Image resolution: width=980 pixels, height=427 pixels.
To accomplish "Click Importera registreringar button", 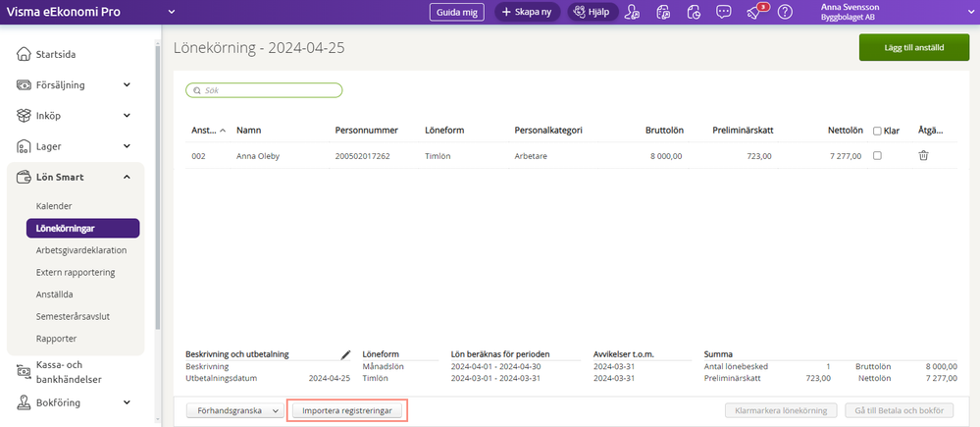I will (x=347, y=411).
